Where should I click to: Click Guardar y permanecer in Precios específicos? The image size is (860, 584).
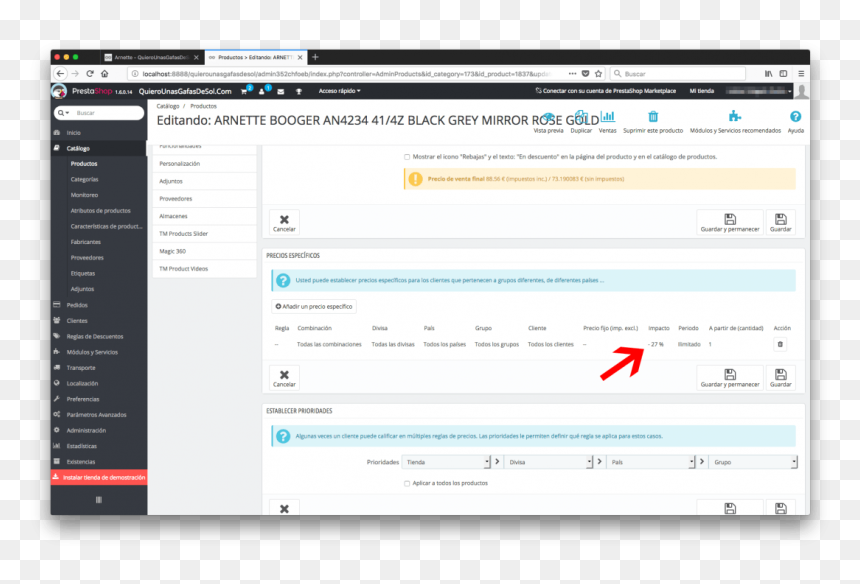(729, 378)
